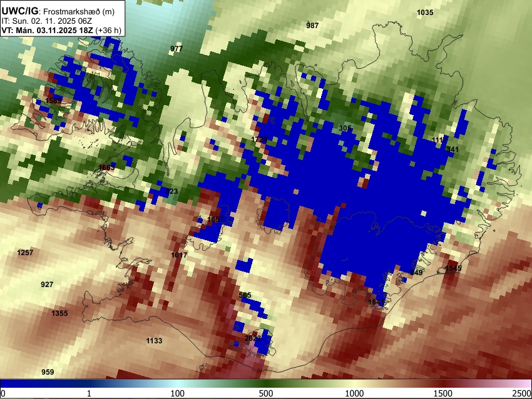Click the 1663 value label
The image size is (532, 399).
pos(106,168)
